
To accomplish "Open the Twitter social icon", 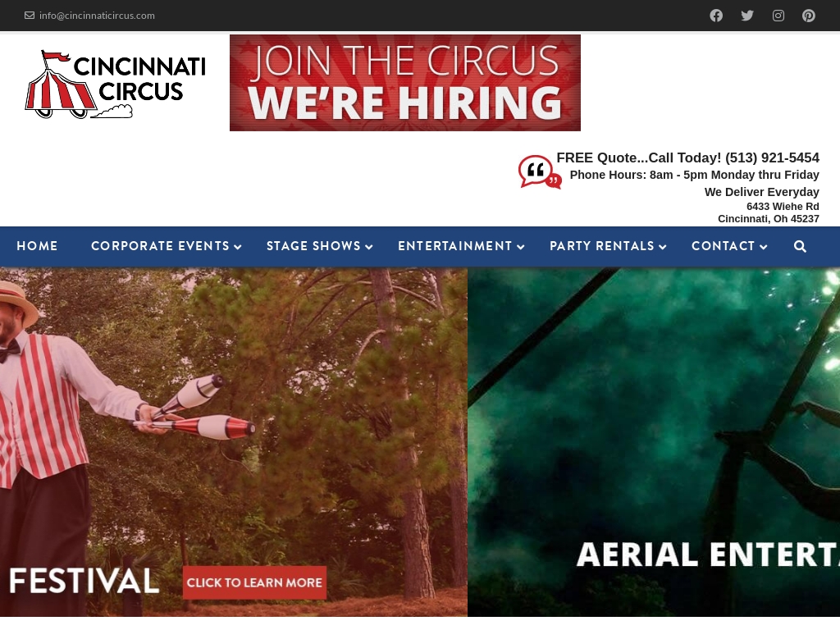I will 747,16.
